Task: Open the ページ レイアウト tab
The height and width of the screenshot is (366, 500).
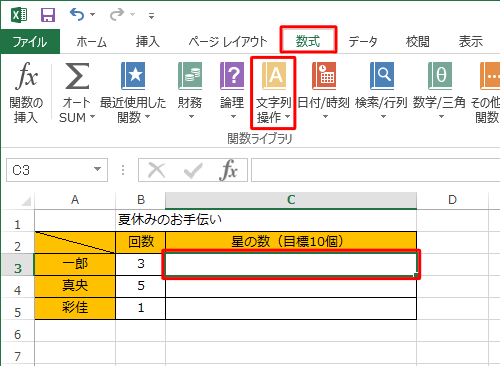Action: click(228, 42)
